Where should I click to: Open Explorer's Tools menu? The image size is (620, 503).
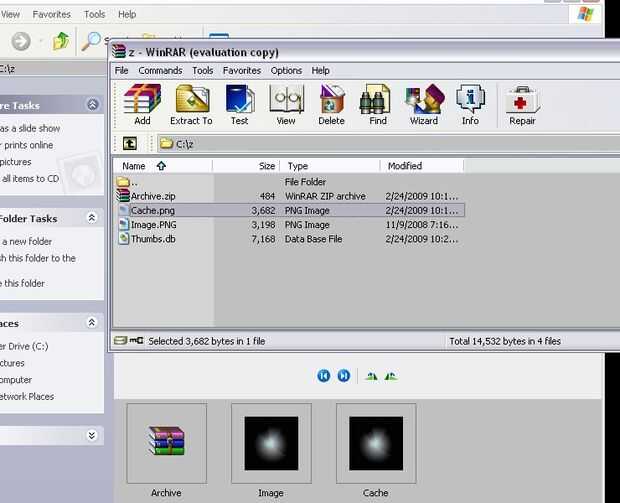click(x=95, y=15)
